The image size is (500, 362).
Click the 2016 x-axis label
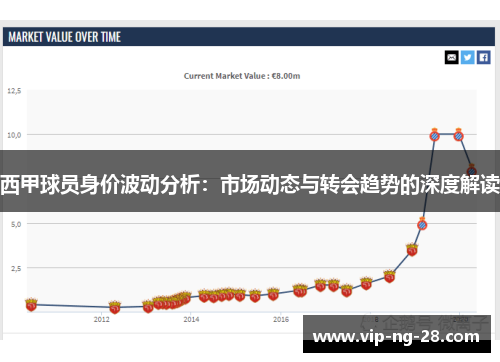pyautogui.click(x=281, y=319)
